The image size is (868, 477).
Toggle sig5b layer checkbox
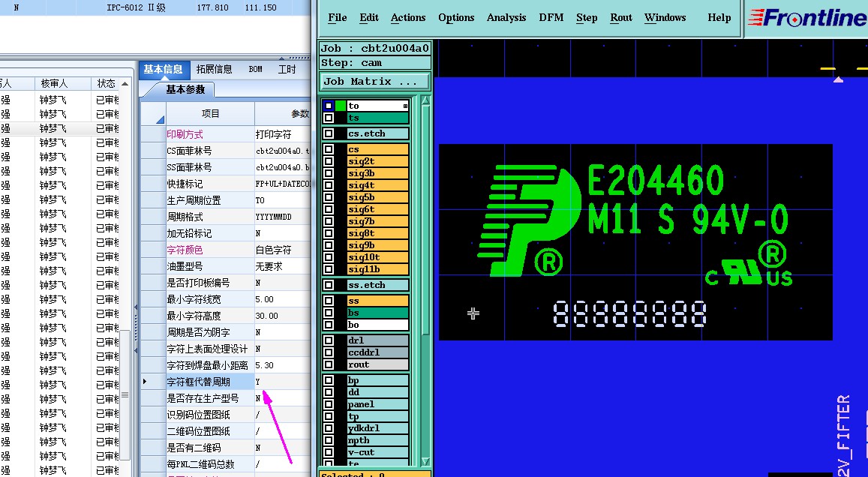point(329,197)
